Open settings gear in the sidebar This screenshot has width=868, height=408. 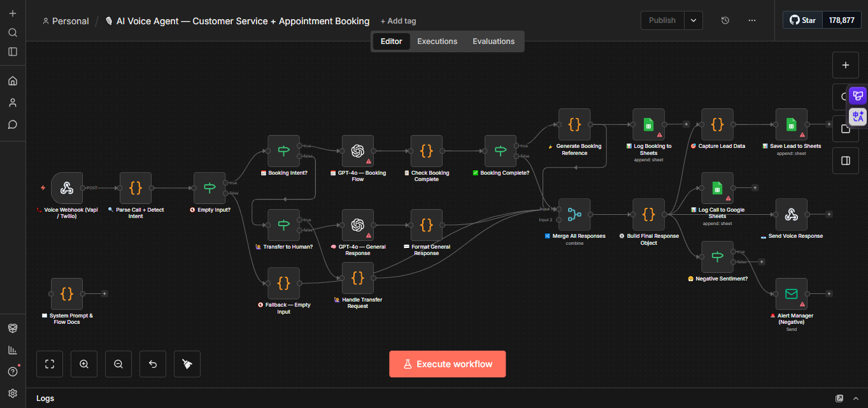pyautogui.click(x=13, y=393)
